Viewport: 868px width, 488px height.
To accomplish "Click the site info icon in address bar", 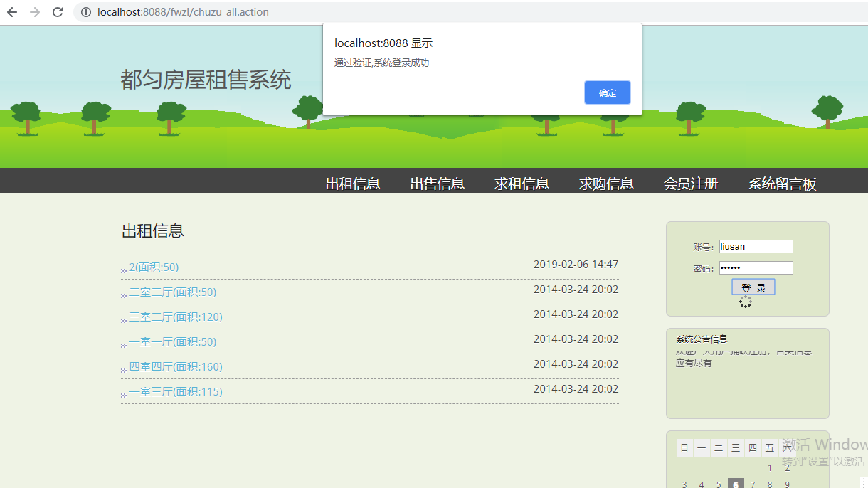I will pyautogui.click(x=86, y=12).
